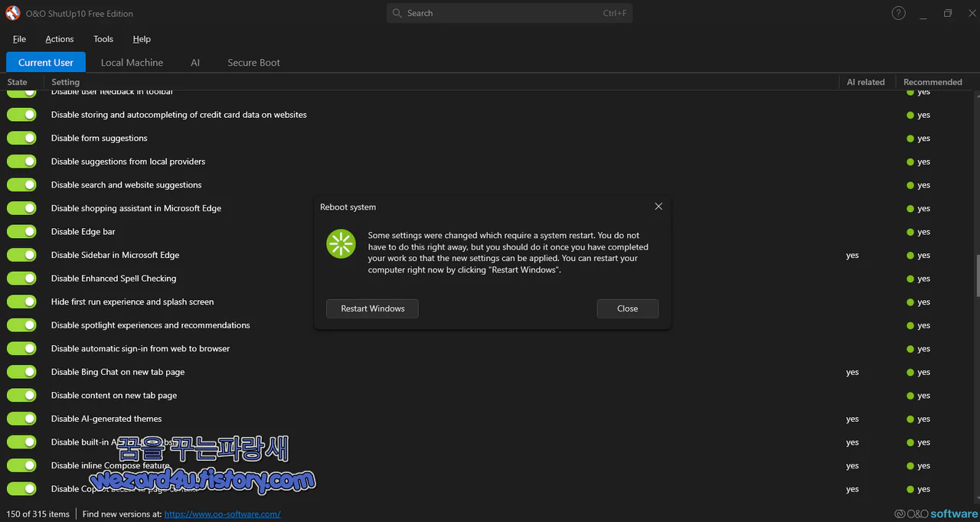
Task: Toggle Disable shopping assistant in Microsoft Edge
Action: pos(21,208)
